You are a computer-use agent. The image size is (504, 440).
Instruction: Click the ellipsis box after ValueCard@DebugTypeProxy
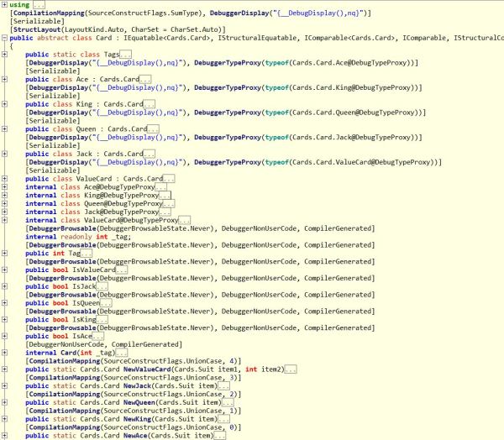click(184, 221)
